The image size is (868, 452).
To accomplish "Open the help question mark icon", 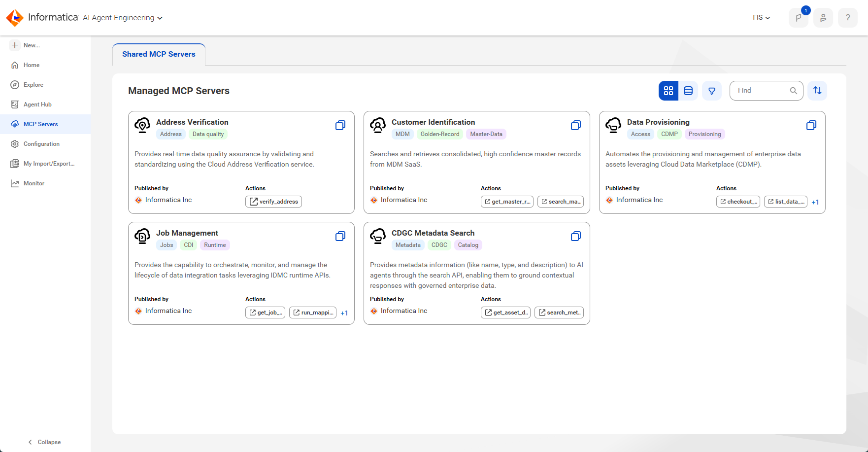I will click(848, 18).
